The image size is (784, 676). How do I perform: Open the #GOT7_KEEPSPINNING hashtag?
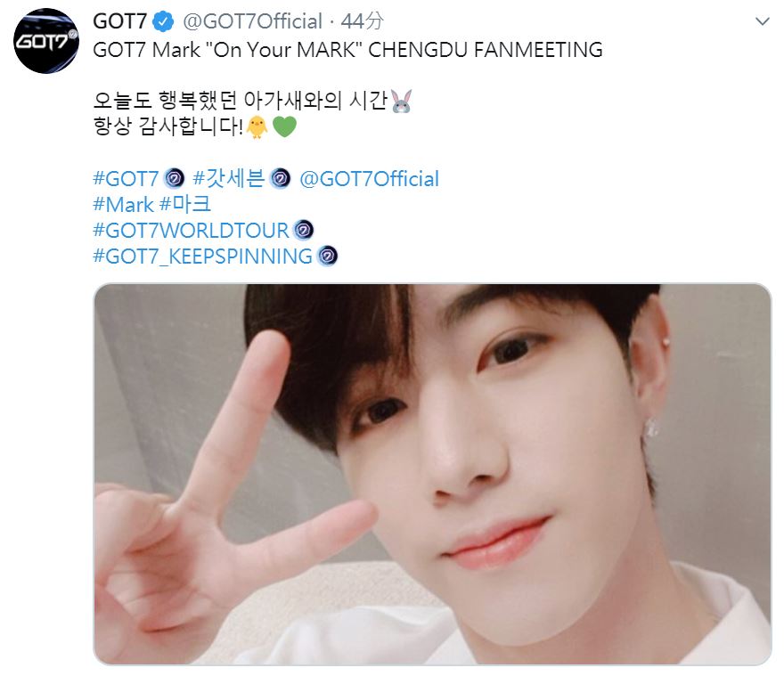pyautogui.click(x=202, y=257)
